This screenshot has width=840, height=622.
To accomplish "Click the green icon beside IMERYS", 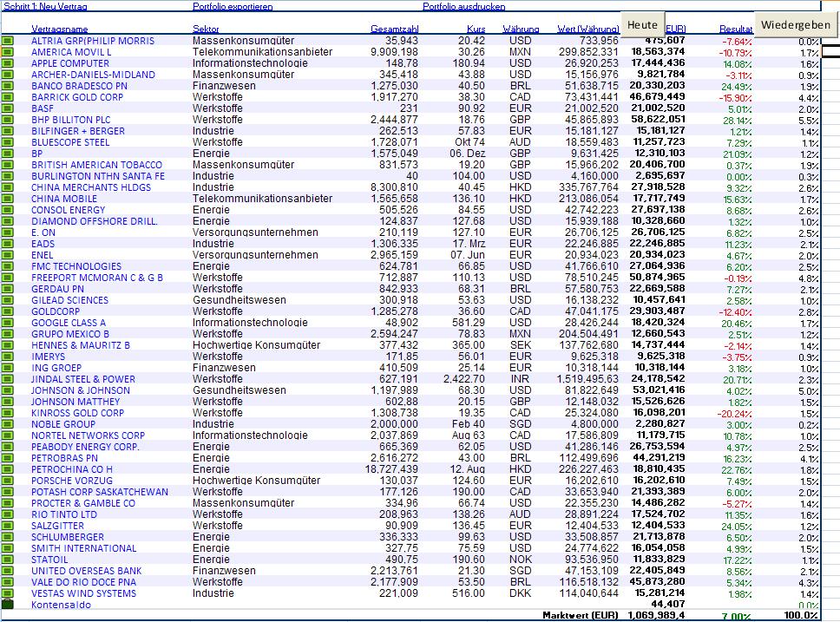I will pyautogui.click(x=7, y=357).
